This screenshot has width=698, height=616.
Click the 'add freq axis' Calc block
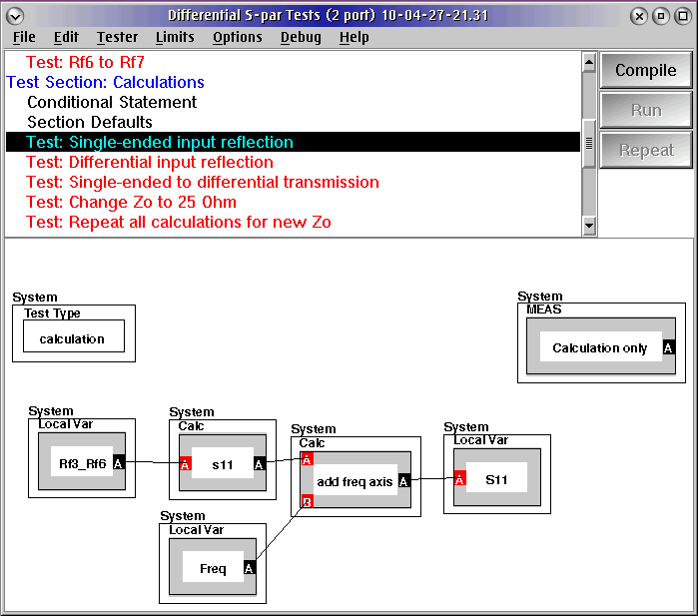[x=354, y=481]
